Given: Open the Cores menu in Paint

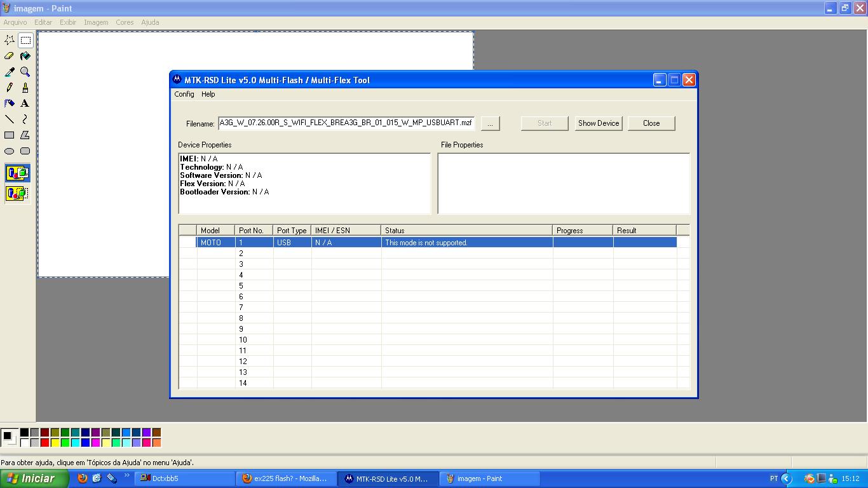Looking at the screenshot, I should (x=125, y=22).
